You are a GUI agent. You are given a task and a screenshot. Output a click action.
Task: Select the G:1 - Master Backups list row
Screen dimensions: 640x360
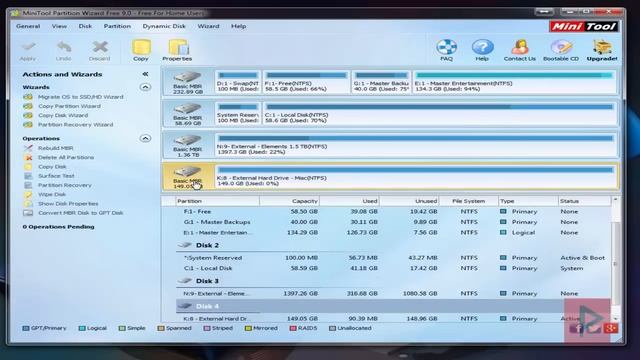coord(393,222)
